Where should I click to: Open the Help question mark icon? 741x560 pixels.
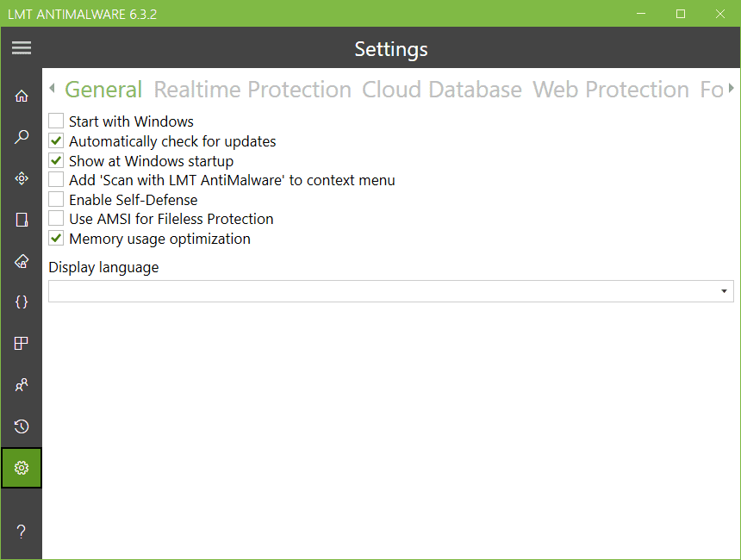point(22,532)
